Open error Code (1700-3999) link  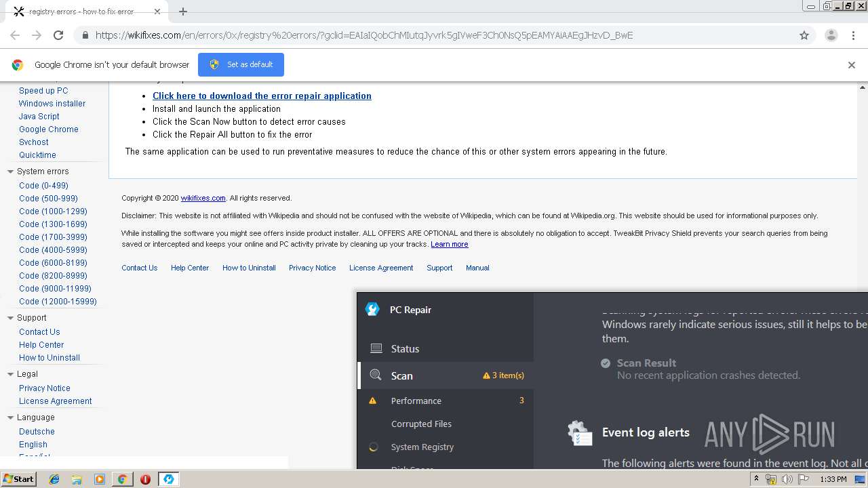[53, 237]
